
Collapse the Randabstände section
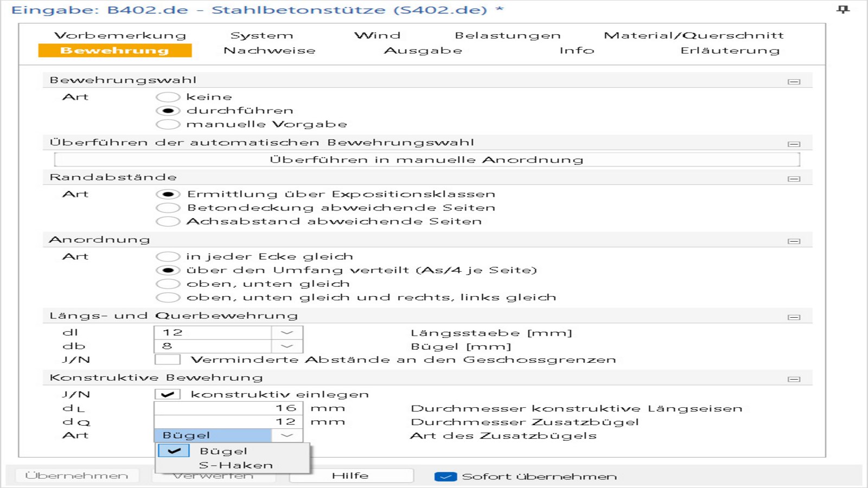(x=794, y=178)
